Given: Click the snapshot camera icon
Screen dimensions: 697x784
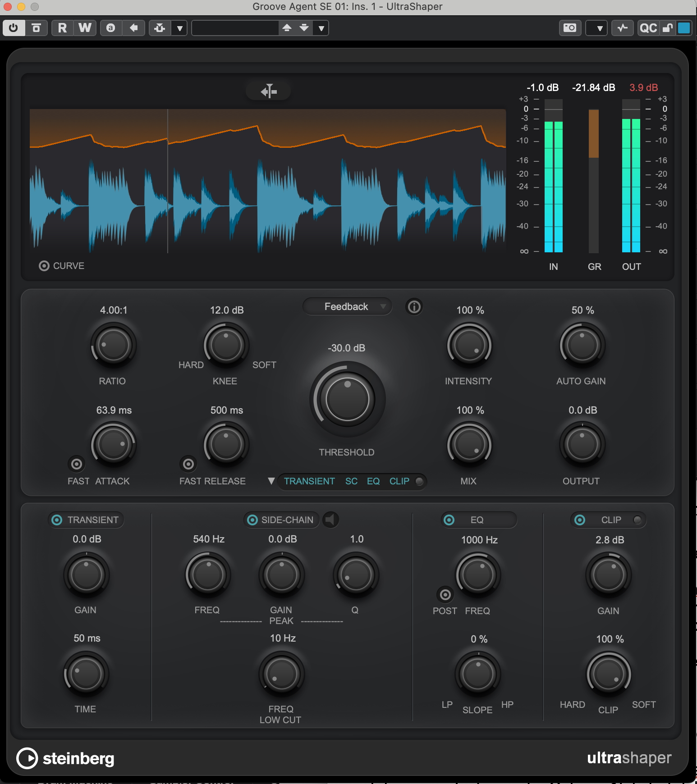Looking at the screenshot, I should pos(570,28).
